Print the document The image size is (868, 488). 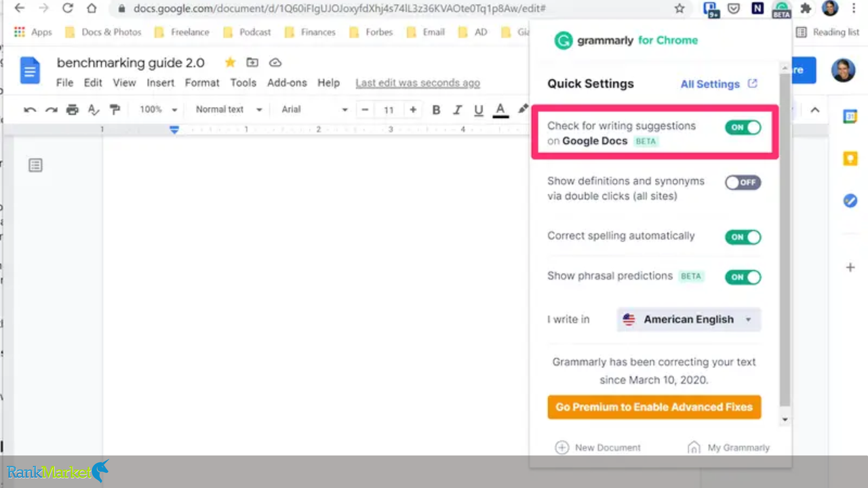click(x=73, y=110)
